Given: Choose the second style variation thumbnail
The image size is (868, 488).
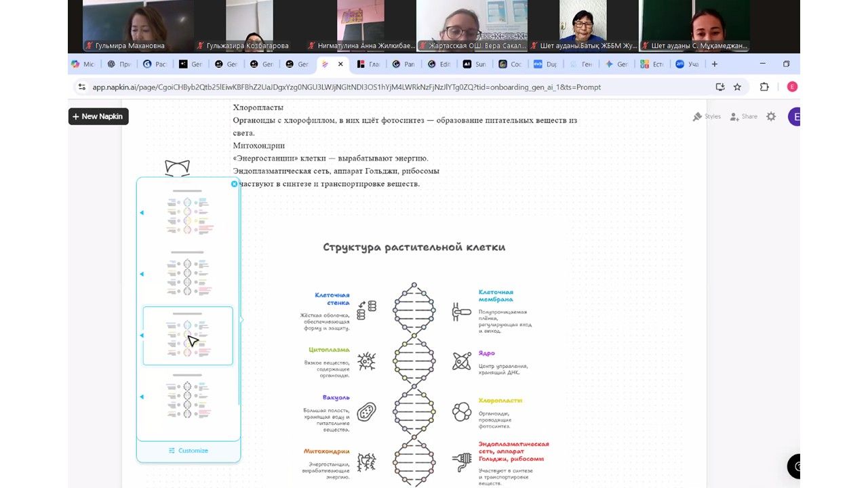Looking at the screenshot, I should (x=188, y=274).
